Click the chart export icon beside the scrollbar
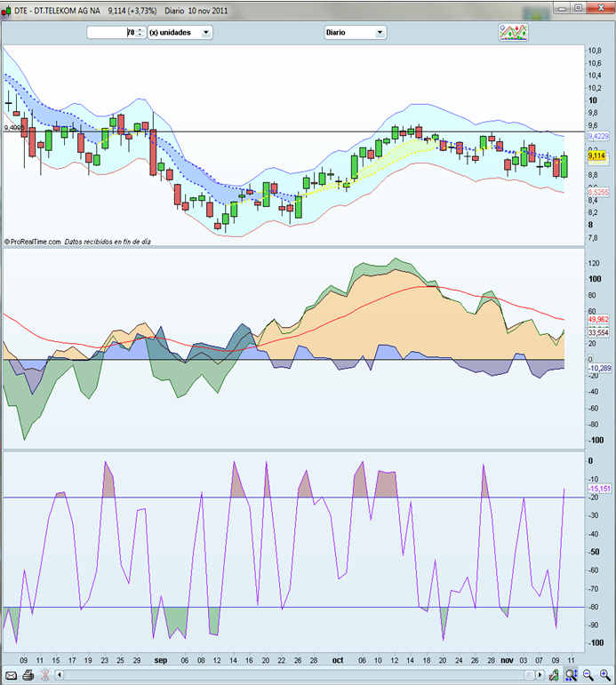Image resolution: width=616 pixels, height=685 pixels. point(553,675)
